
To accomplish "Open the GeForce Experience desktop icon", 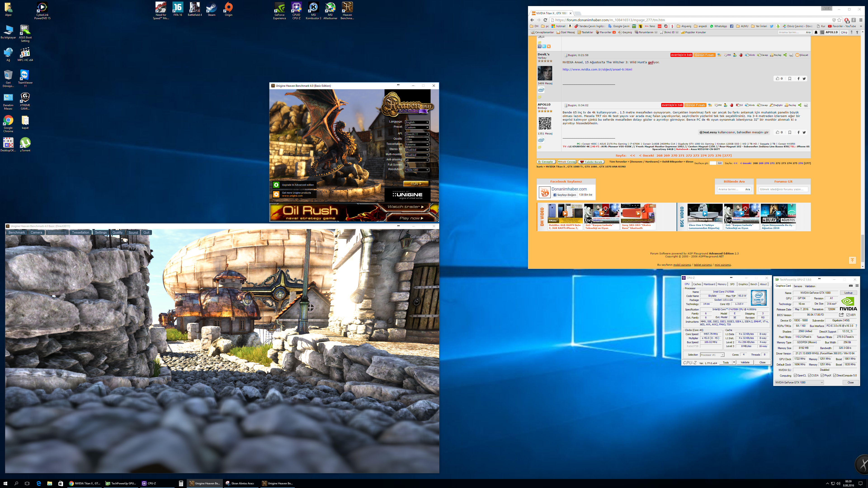I will pos(279,11).
